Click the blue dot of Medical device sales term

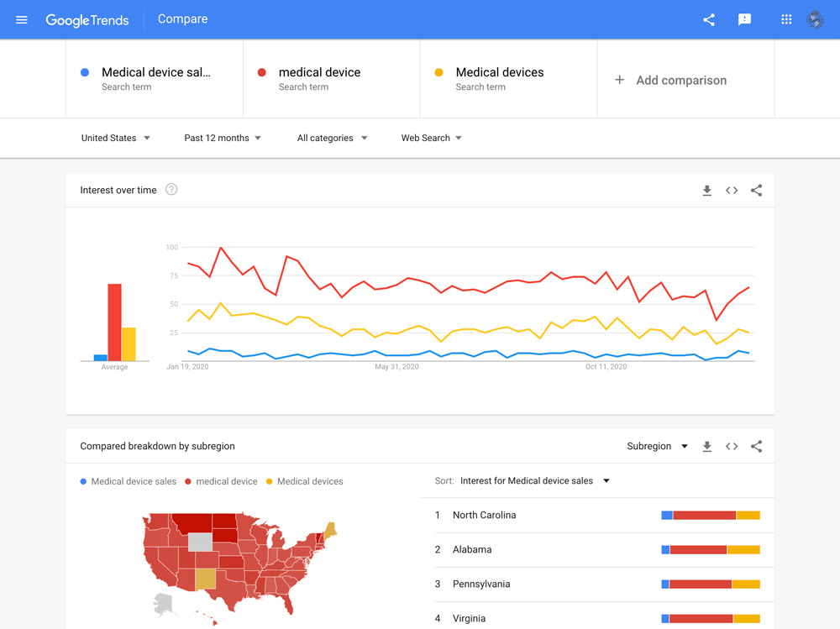(x=85, y=72)
